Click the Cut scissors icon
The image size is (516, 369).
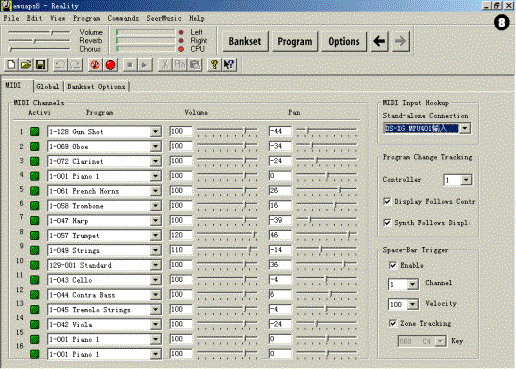[x=165, y=65]
